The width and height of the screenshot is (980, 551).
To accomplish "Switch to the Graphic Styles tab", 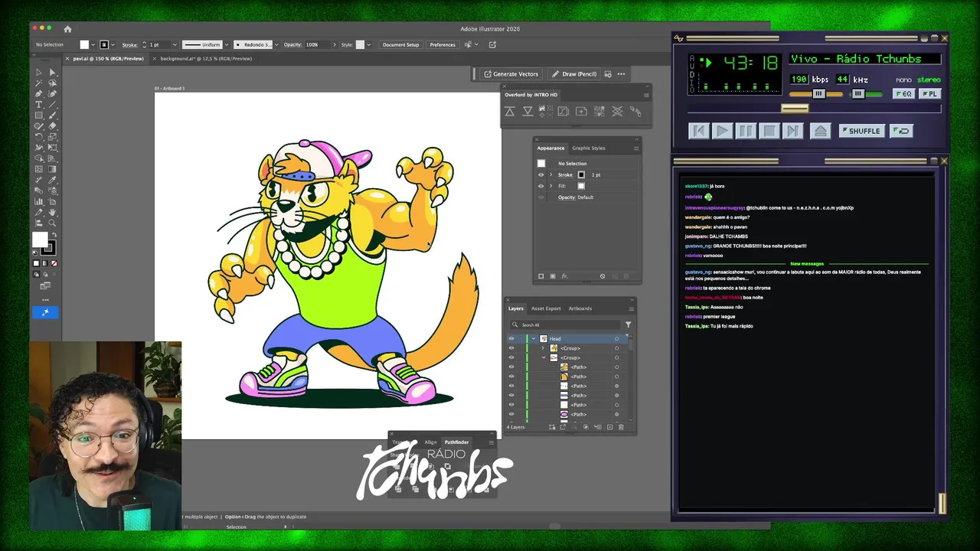I will 589,148.
